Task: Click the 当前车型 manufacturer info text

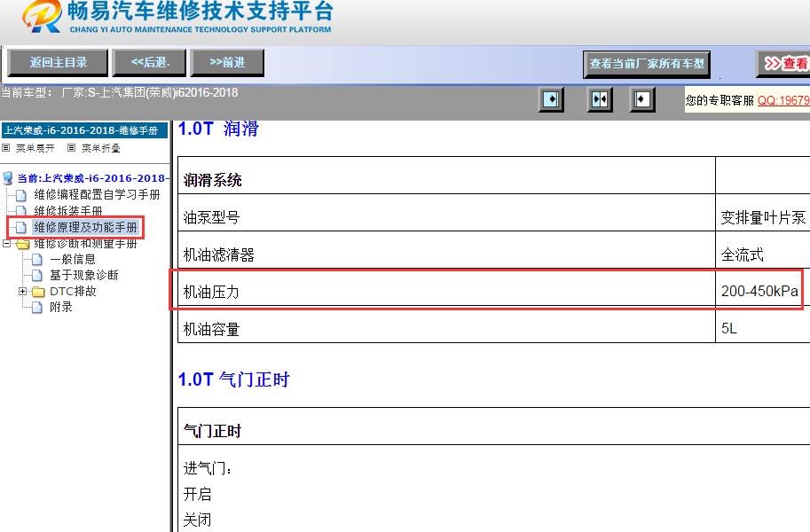Action: point(120,93)
